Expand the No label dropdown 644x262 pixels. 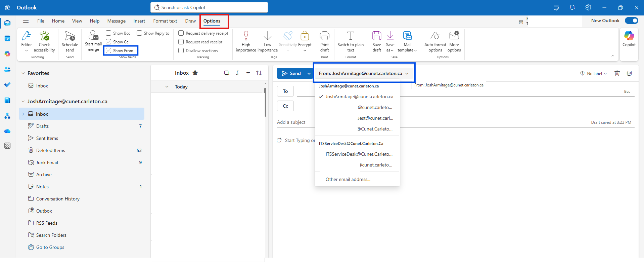[x=594, y=74]
